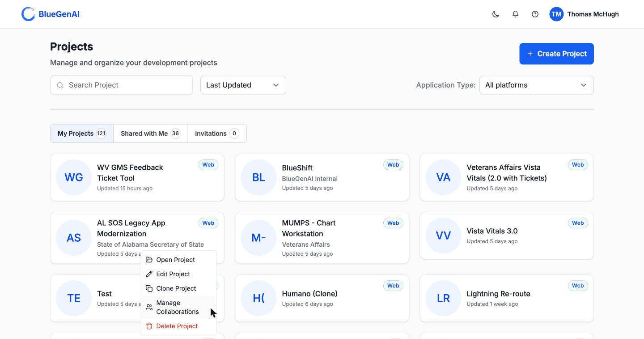Click Updated 15 hours ago text

point(125,189)
